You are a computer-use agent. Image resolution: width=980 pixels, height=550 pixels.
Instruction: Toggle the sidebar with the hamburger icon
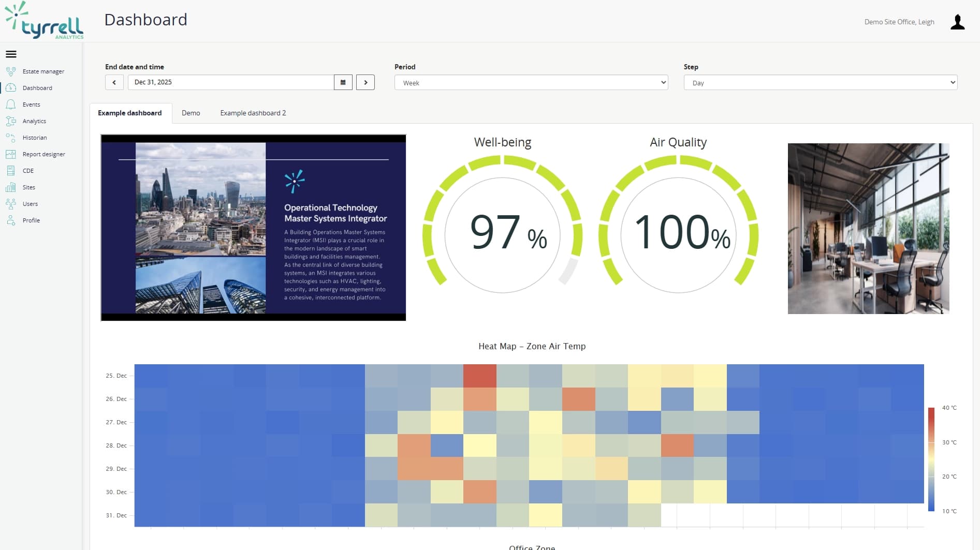coord(11,54)
